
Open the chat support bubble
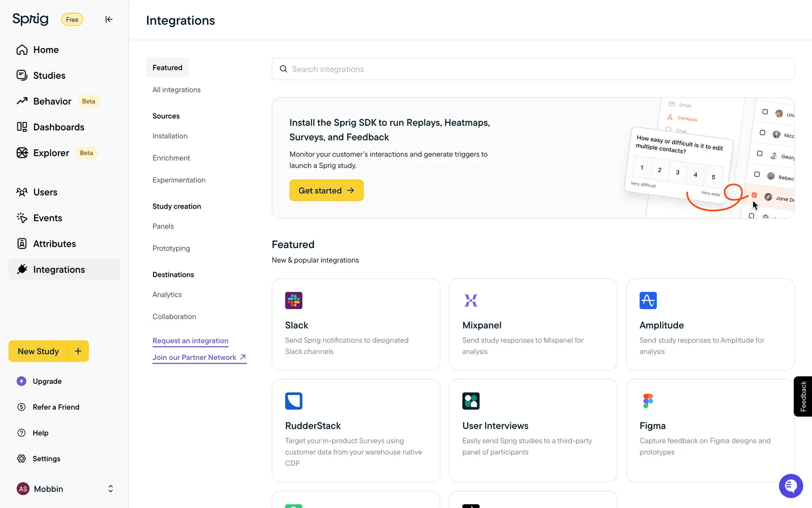(790, 486)
